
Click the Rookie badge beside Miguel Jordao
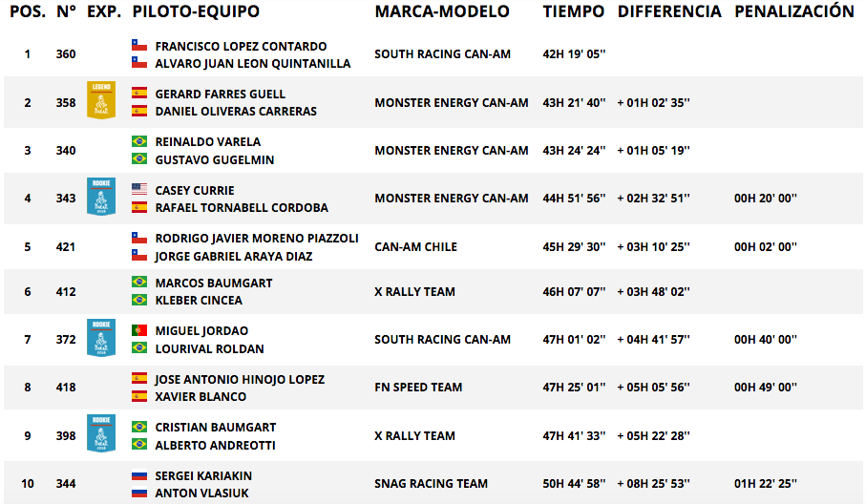click(x=101, y=338)
